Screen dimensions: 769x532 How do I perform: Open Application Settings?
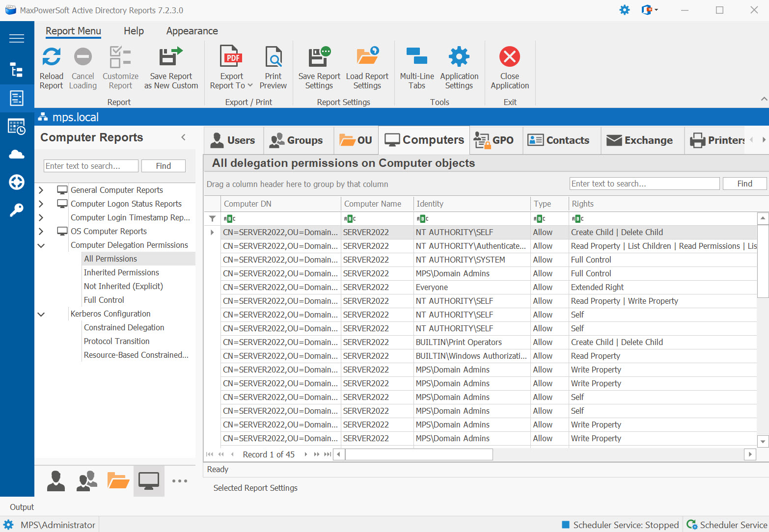coord(459,67)
